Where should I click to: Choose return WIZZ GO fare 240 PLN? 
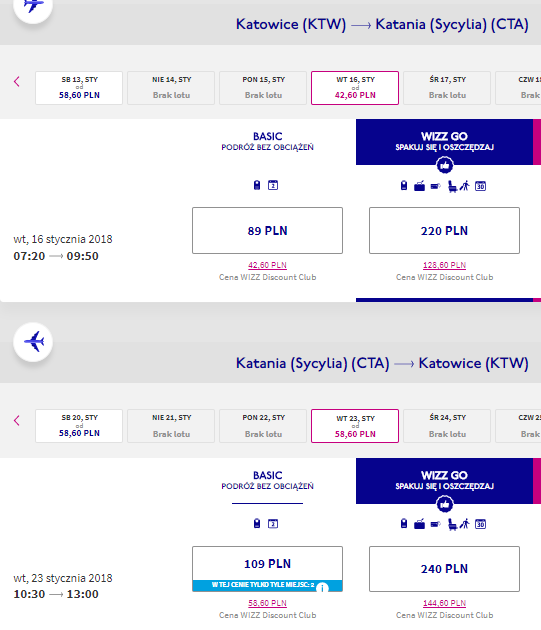coord(444,569)
